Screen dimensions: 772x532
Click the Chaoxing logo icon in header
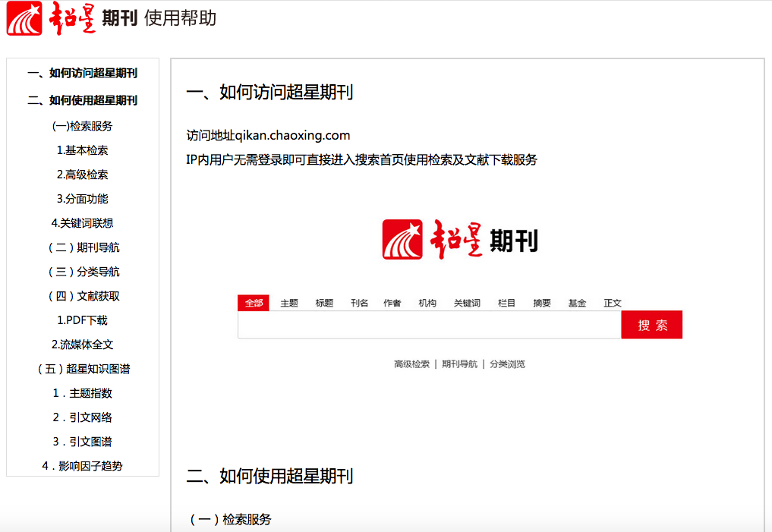pos(24,18)
